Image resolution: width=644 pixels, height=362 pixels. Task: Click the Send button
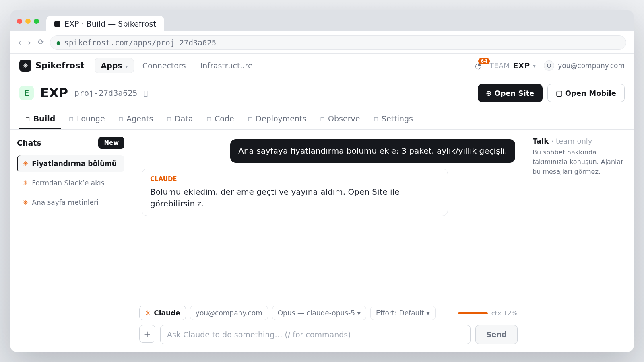point(496,335)
